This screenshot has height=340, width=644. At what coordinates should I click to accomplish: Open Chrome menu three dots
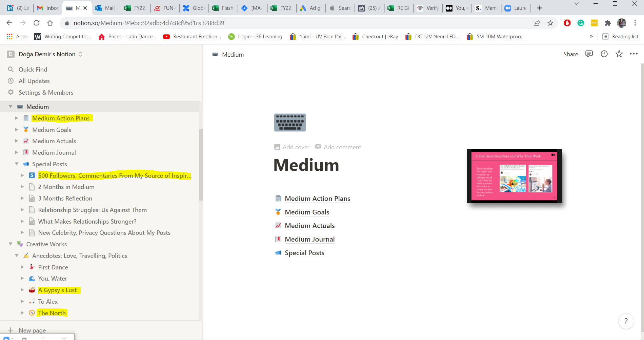(635, 23)
